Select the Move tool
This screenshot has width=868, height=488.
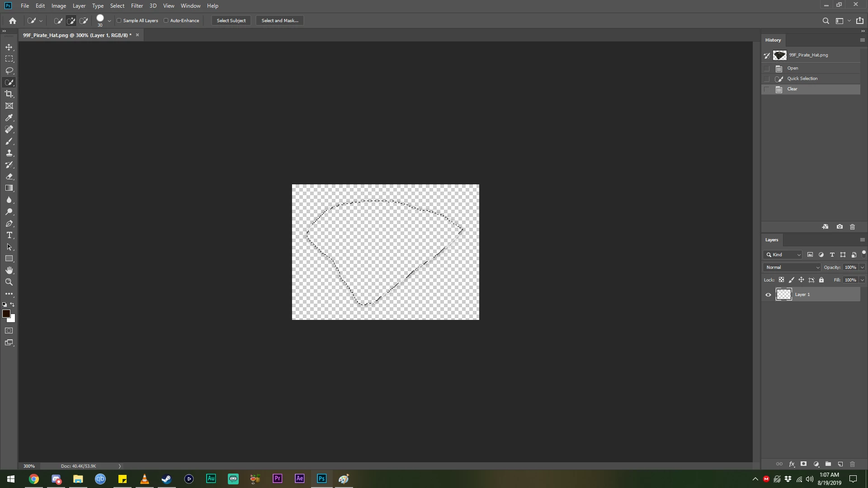[x=9, y=47]
